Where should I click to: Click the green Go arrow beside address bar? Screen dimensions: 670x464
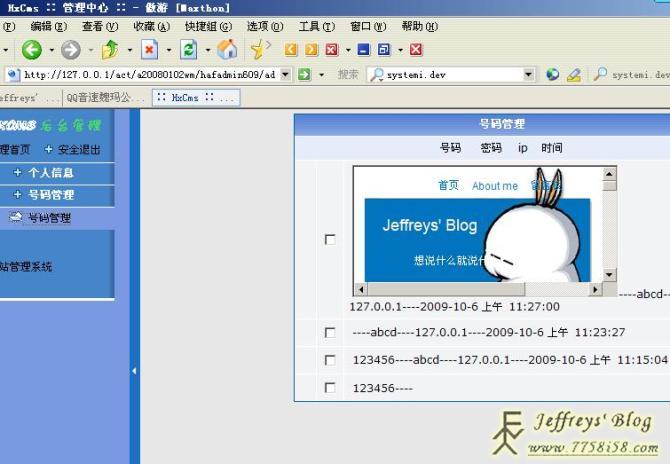[304, 74]
